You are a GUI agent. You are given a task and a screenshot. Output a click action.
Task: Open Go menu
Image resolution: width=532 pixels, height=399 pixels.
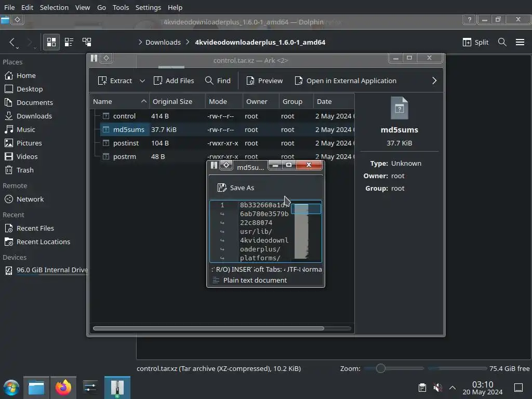[x=101, y=7]
